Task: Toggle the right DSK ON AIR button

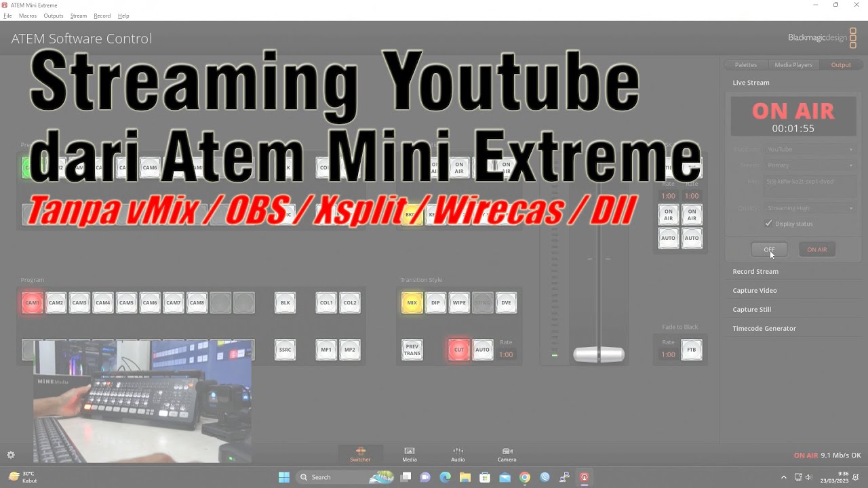Action: click(x=692, y=215)
